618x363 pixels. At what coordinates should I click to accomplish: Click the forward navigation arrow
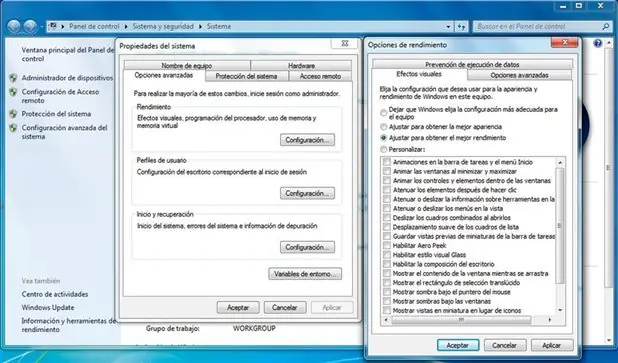coord(30,27)
